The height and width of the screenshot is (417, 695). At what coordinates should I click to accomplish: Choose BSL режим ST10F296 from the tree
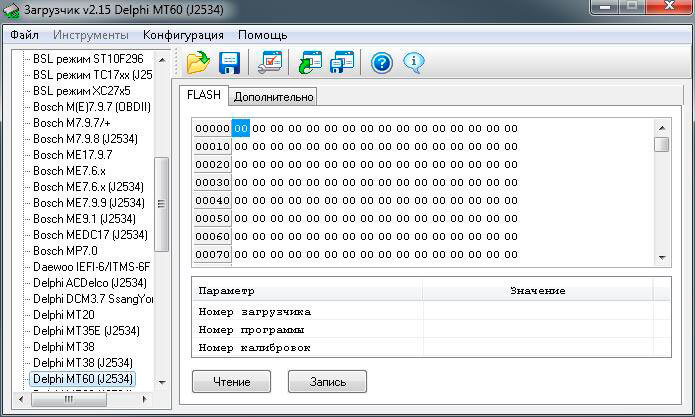[88, 59]
